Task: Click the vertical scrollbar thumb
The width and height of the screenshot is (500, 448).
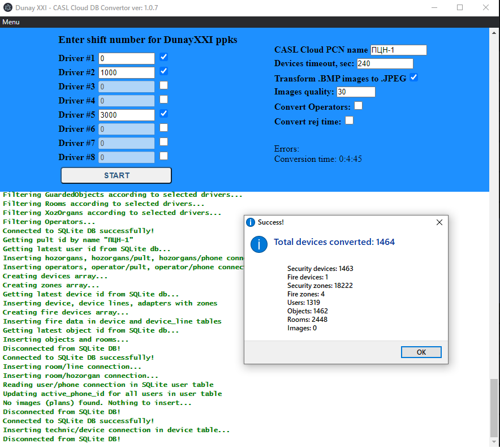Action: click(x=494, y=408)
